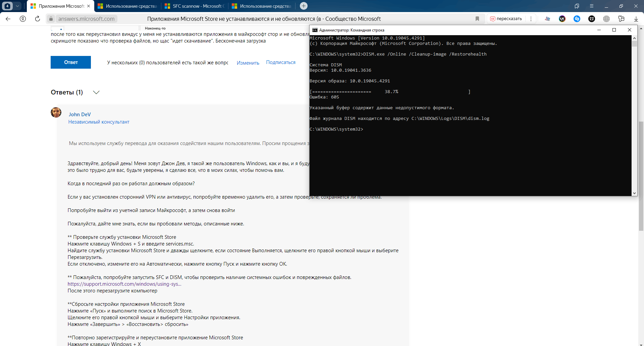Click the blue Ответ button

(x=71, y=62)
